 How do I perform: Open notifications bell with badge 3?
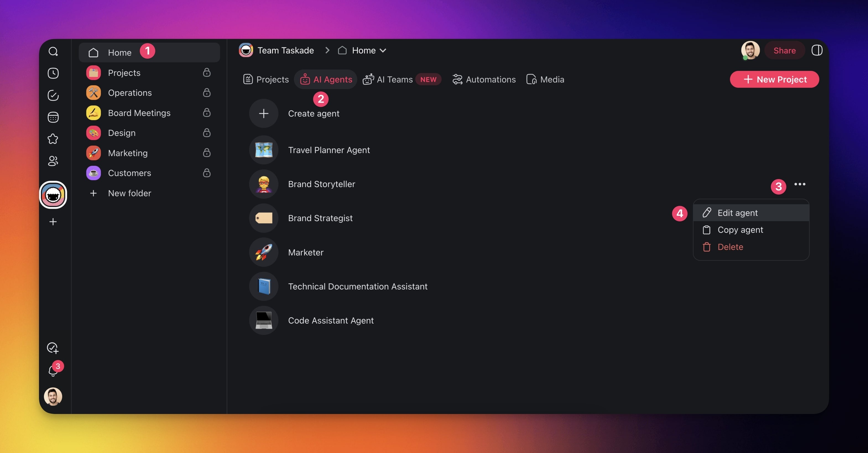point(53,370)
